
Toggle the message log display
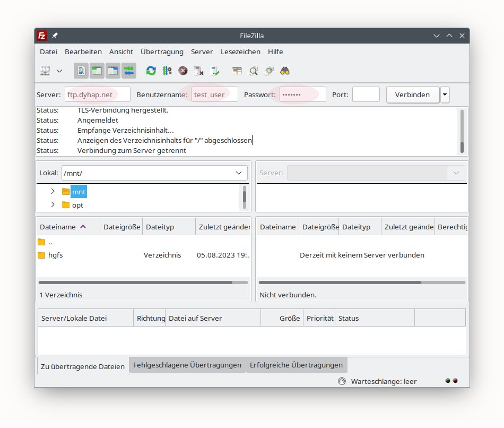[x=81, y=71]
